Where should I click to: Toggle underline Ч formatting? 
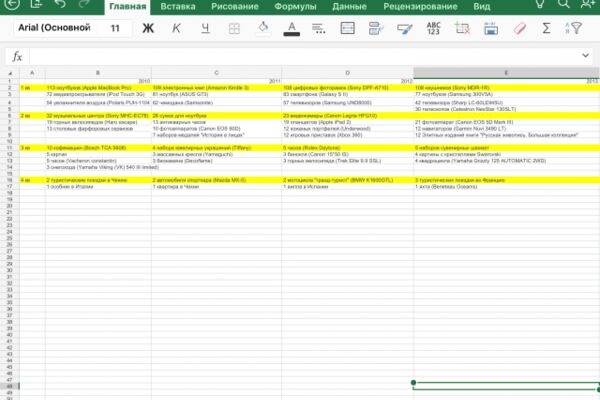205,28
